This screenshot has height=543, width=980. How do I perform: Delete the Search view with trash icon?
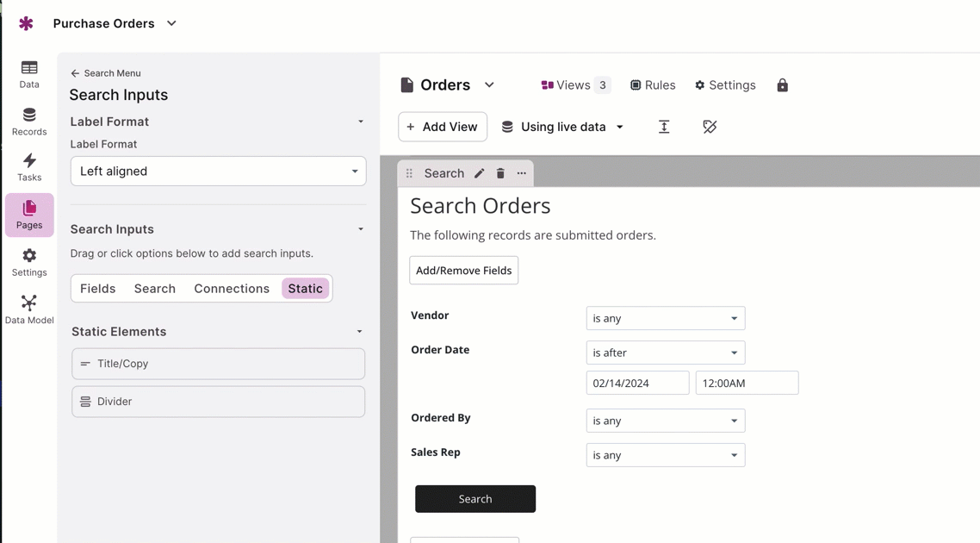tap(500, 173)
